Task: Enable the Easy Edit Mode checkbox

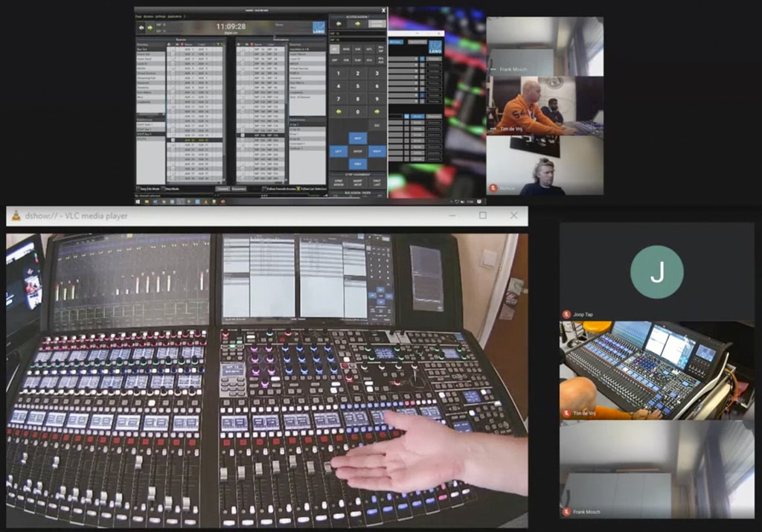Action: point(139,189)
